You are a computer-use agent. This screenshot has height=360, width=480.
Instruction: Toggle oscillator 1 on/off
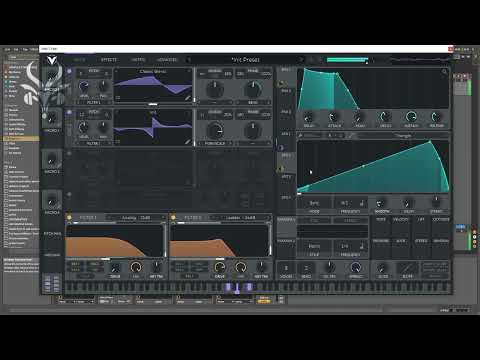69,71
